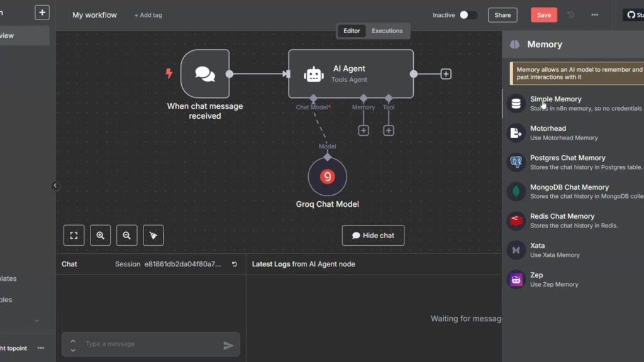Send the chat message with arrow icon
Screen dimensions: 644x362
(x=228, y=345)
